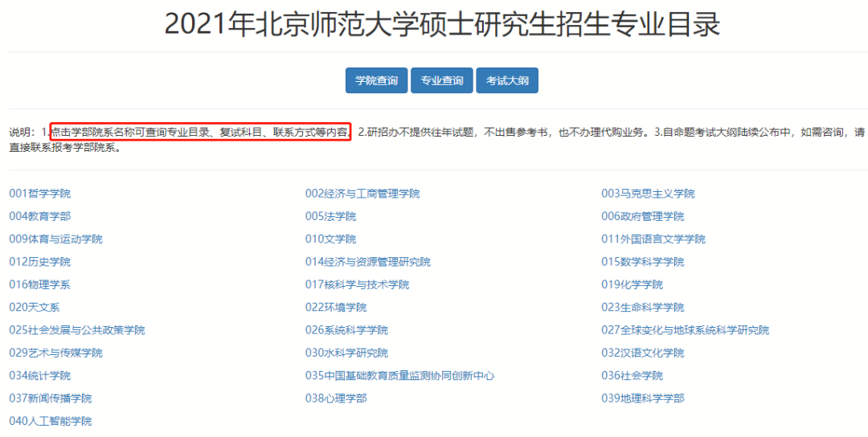Select 003马克思主义学院 link

[648, 194]
